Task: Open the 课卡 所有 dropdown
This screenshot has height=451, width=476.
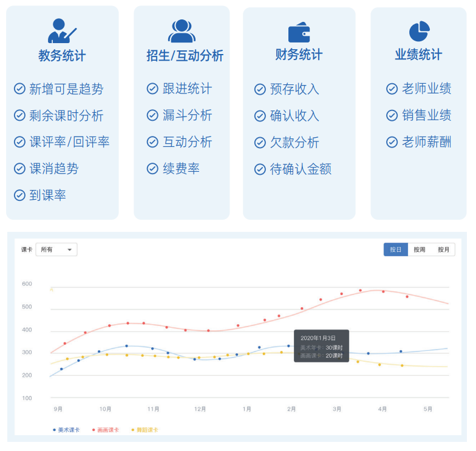Action: click(x=56, y=249)
